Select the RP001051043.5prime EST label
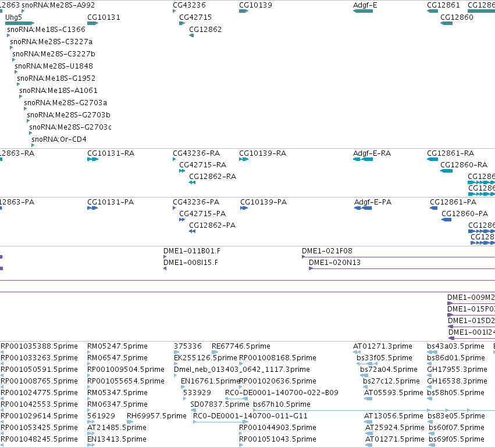Image resolution: width=495 pixels, height=448 pixels. (278, 439)
